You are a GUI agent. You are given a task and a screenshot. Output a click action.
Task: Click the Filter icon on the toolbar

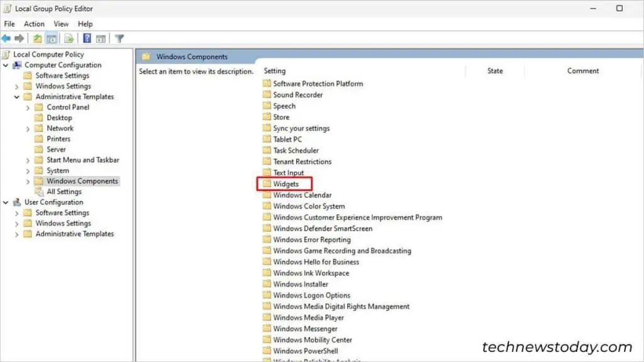(119, 38)
